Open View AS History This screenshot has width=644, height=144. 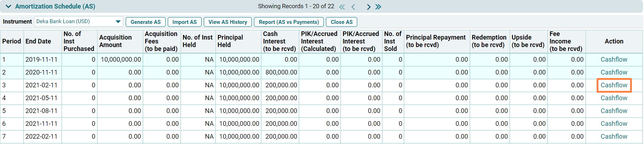pyautogui.click(x=228, y=22)
